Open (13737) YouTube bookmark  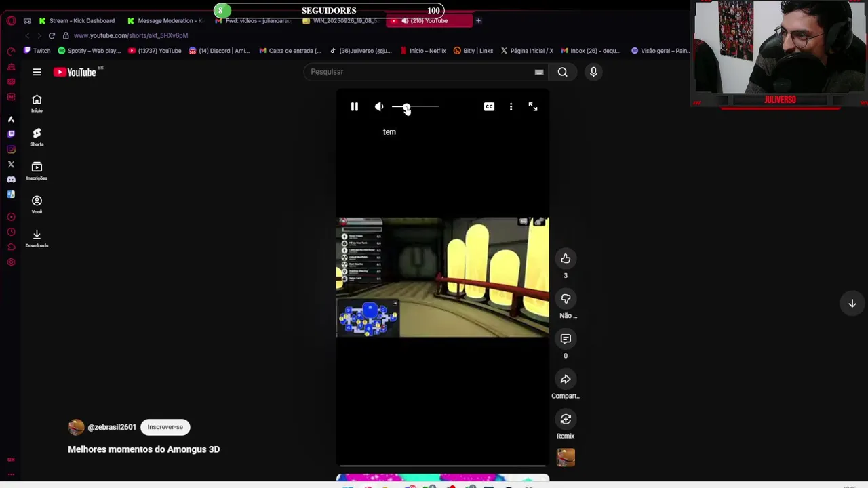coord(155,50)
